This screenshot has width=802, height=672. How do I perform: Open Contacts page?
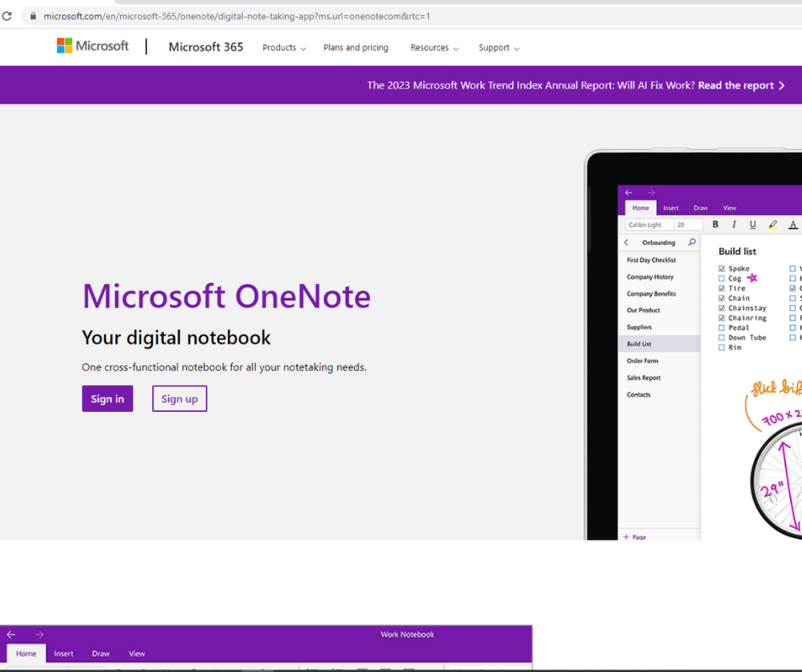click(x=638, y=394)
